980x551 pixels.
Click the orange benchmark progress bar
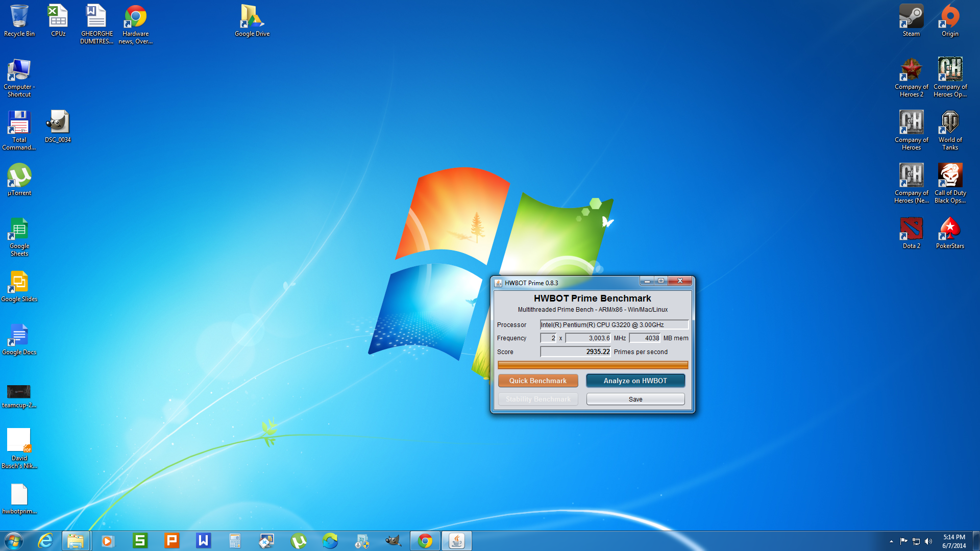pyautogui.click(x=593, y=365)
